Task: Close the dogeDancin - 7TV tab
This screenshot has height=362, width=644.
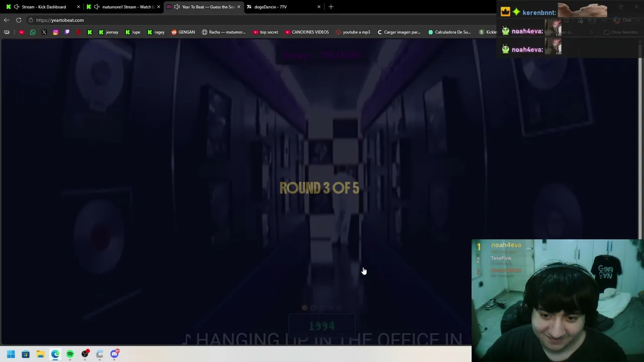Action: click(318, 7)
